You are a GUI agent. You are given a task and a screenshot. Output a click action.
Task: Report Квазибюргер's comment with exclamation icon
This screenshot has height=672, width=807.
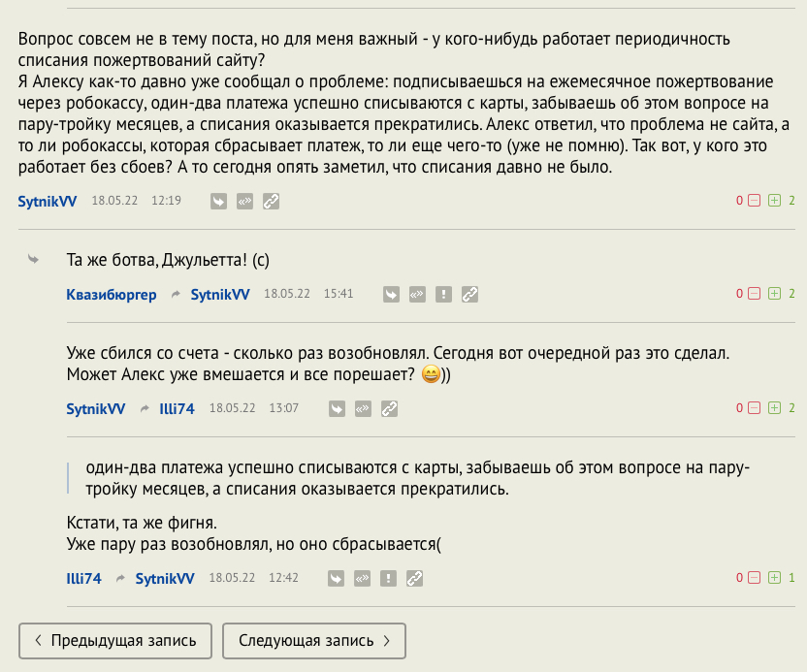point(444,294)
